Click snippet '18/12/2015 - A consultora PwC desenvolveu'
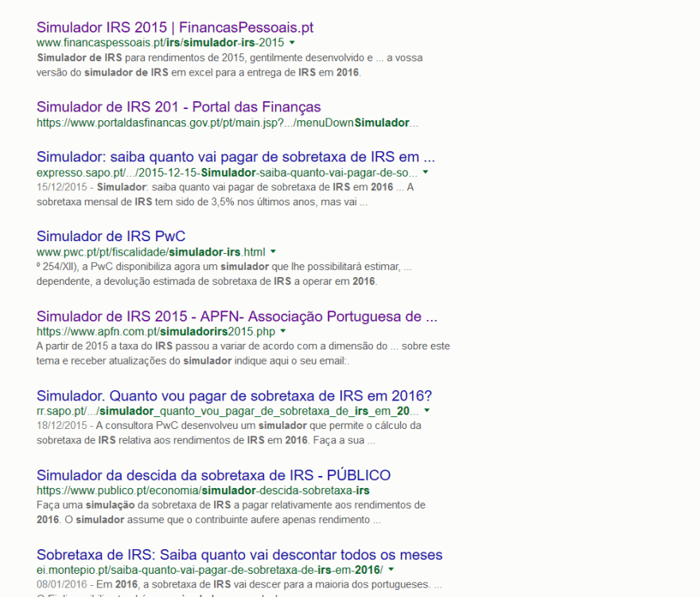The width and height of the screenshot is (700, 597). (229, 432)
